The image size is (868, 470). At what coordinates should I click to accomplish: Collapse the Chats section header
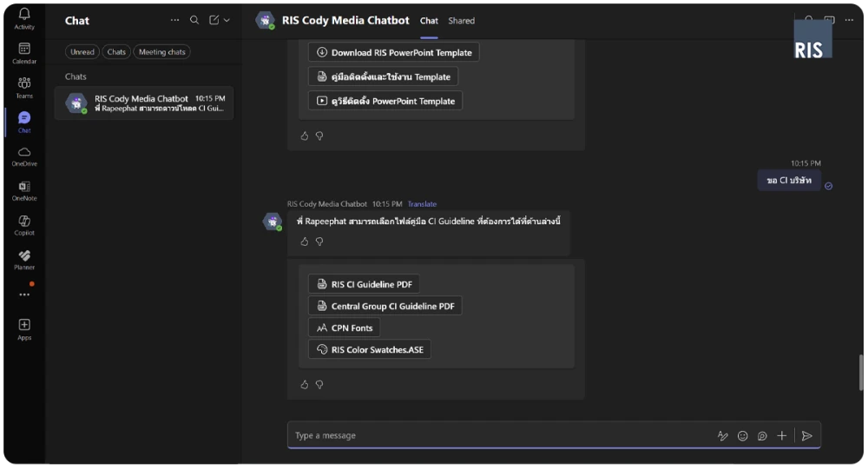[76, 76]
